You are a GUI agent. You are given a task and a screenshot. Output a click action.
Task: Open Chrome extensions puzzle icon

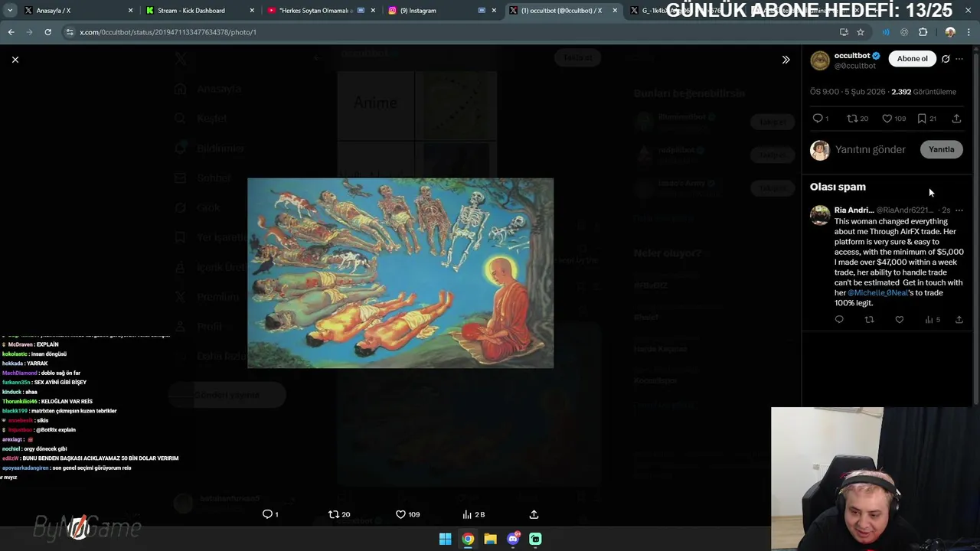point(923,32)
